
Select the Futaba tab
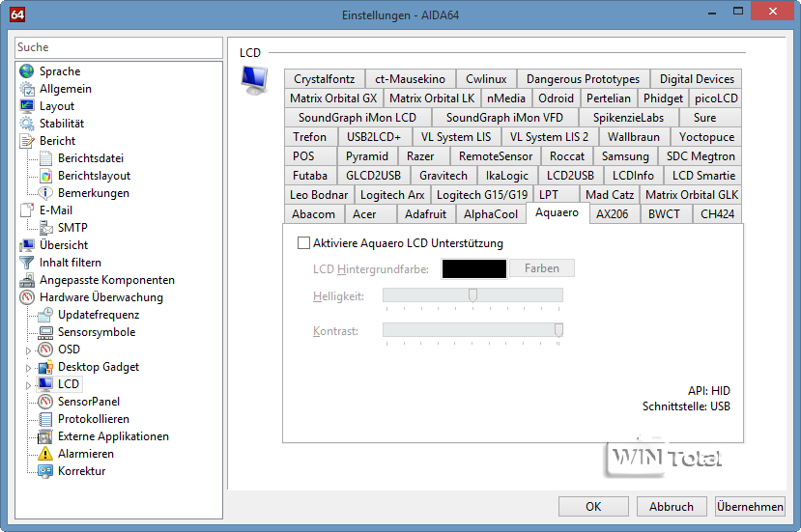[310, 176]
